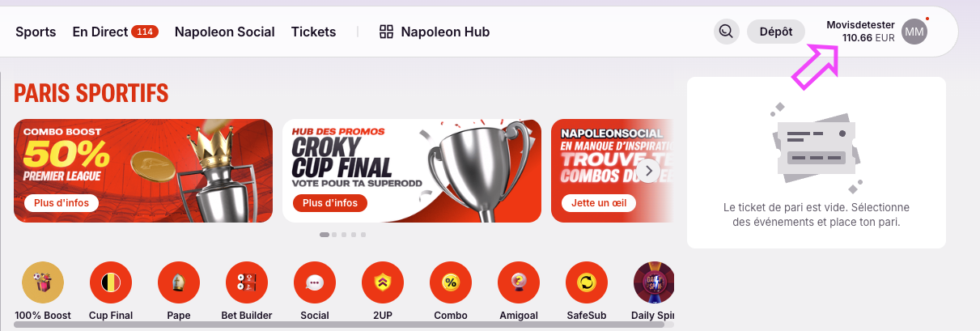Select the 100% Boost category icon

pyautogui.click(x=43, y=282)
